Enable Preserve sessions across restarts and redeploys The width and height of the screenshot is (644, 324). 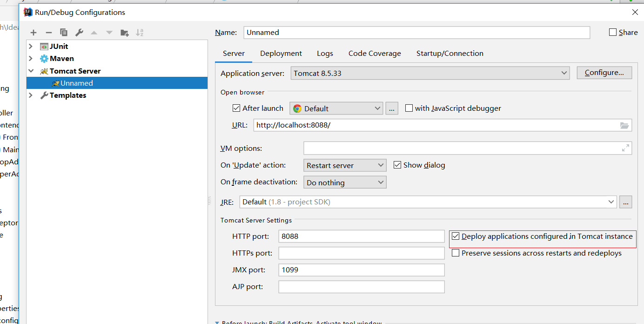click(456, 253)
